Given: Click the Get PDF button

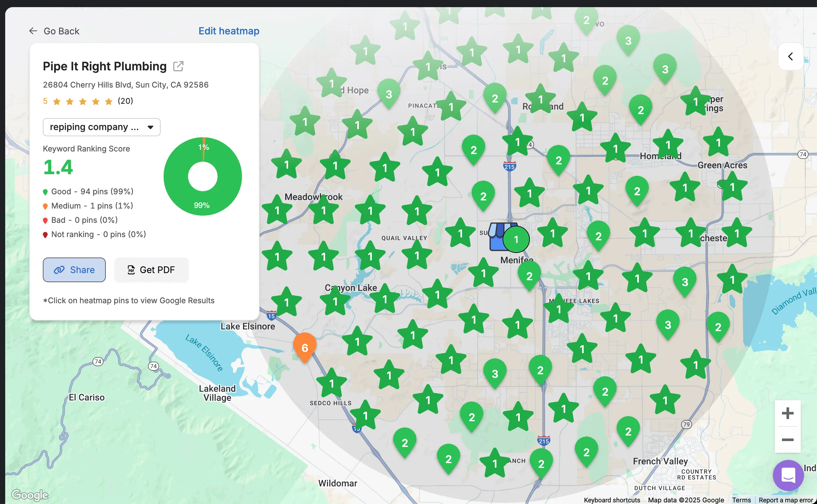Looking at the screenshot, I should pyautogui.click(x=152, y=270).
